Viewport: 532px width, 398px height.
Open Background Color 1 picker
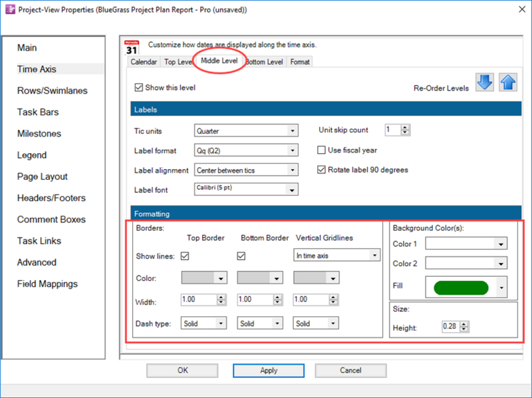[x=466, y=244]
